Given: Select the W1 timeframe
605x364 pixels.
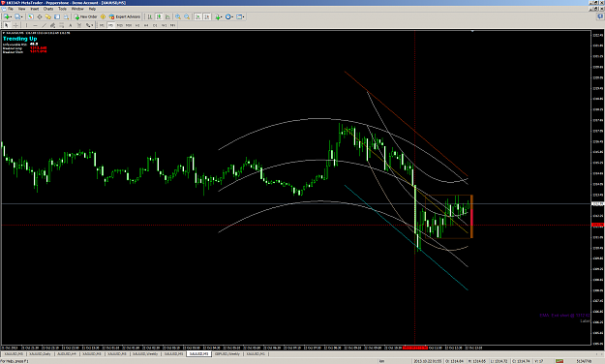Looking at the screenshot, I should [x=164, y=25].
